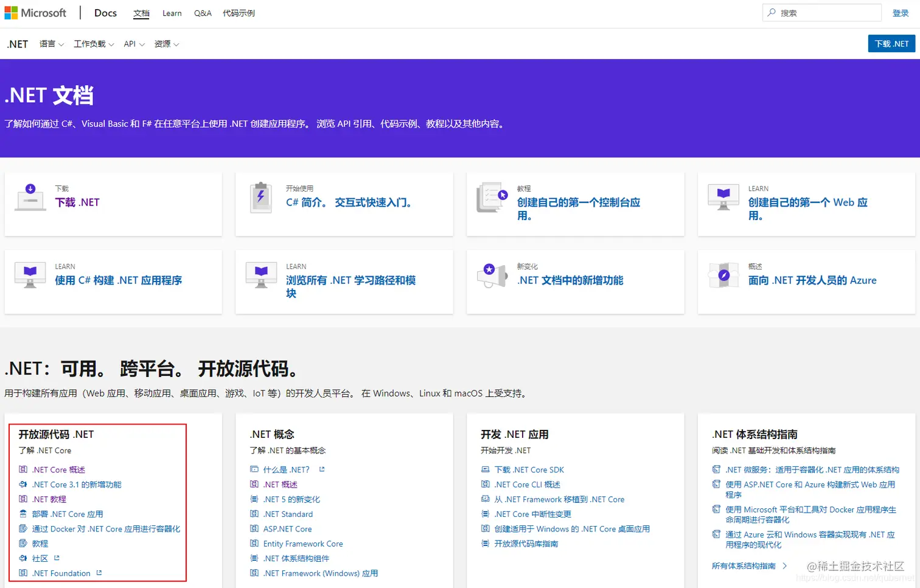The width and height of the screenshot is (920, 588).
Task: Click the megaphone icon on .NET 文档中的新增功能 card
Action: (x=492, y=275)
